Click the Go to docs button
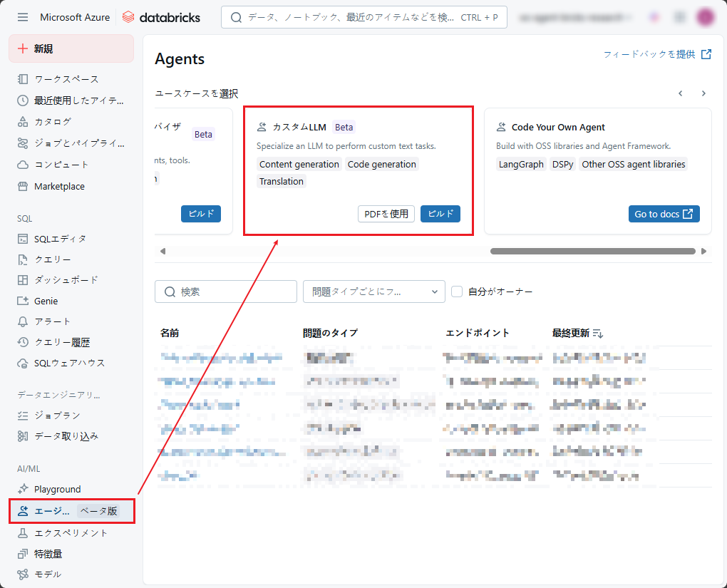 coord(664,214)
